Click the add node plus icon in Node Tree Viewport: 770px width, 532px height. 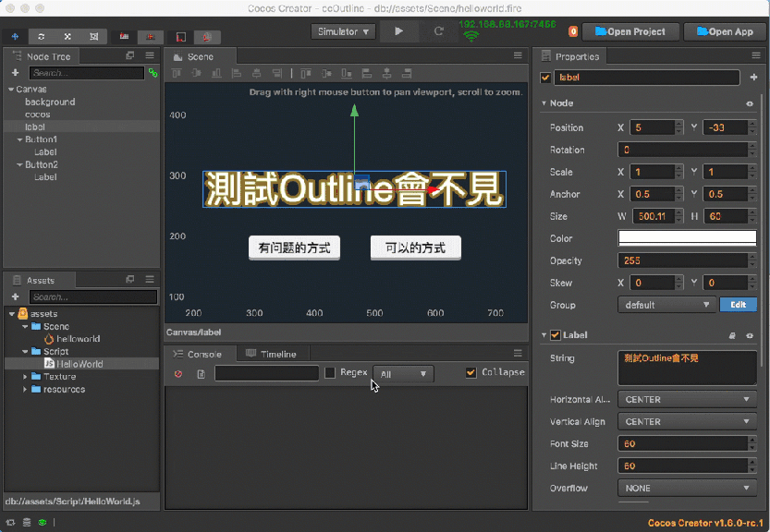tap(15, 73)
